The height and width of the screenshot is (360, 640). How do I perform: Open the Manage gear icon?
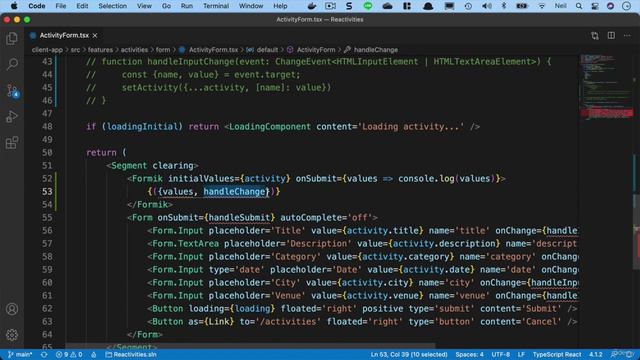[x=12, y=335]
